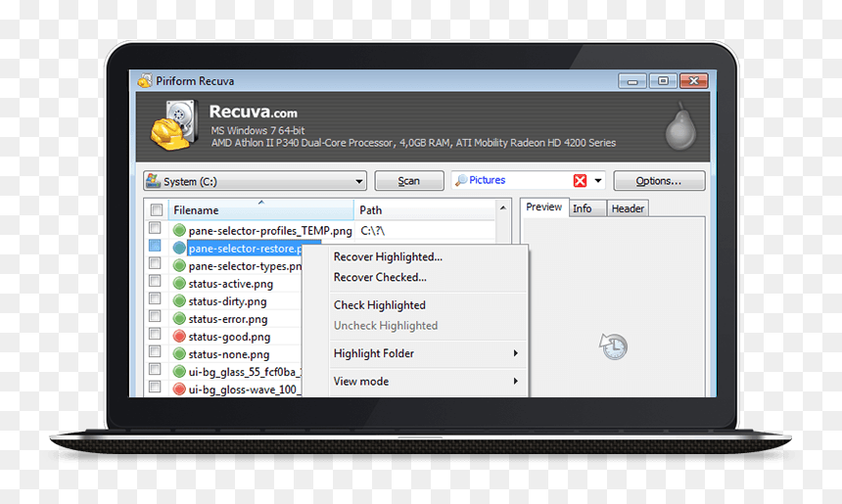Switch to the Preview tab
The height and width of the screenshot is (504, 842).
click(544, 207)
